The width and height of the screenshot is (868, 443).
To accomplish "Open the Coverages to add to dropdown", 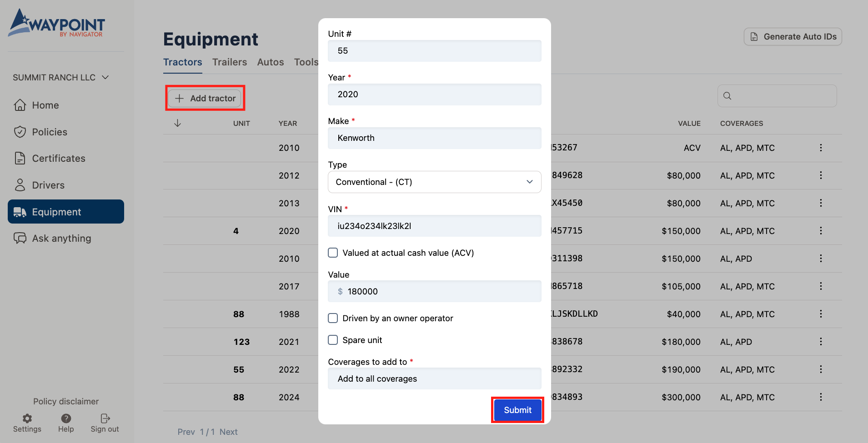I will click(434, 378).
